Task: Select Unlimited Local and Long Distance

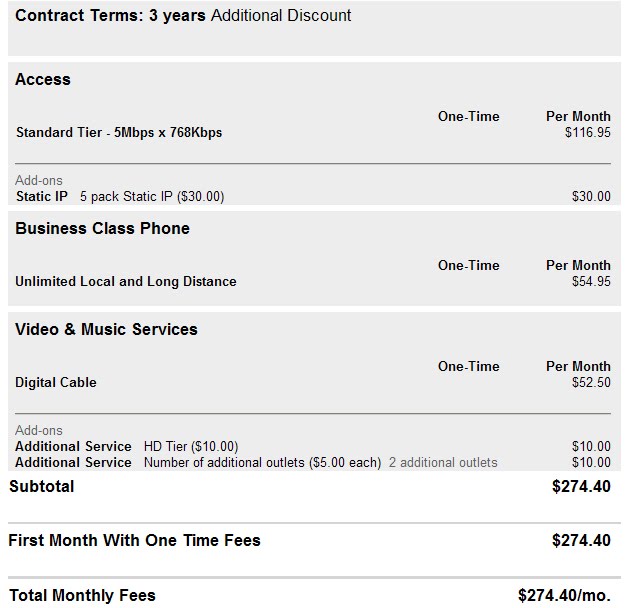Action: (126, 281)
